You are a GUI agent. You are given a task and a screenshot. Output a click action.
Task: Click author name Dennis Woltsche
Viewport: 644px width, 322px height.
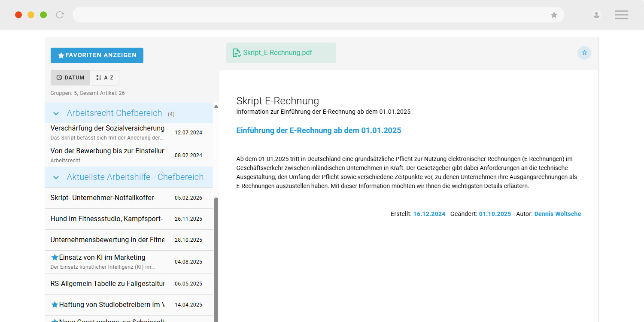point(558,214)
